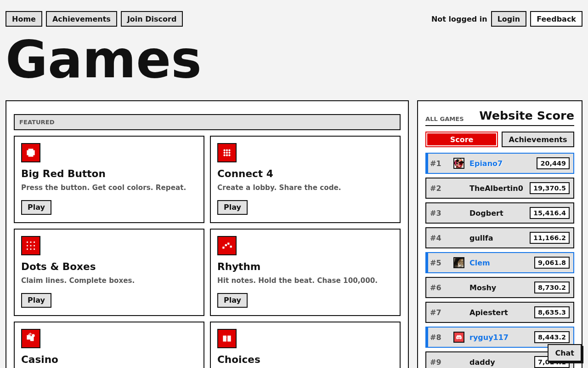Click the Dots & Boxes icon
Image resolution: width=588 pixels, height=368 pixels.
31,246
